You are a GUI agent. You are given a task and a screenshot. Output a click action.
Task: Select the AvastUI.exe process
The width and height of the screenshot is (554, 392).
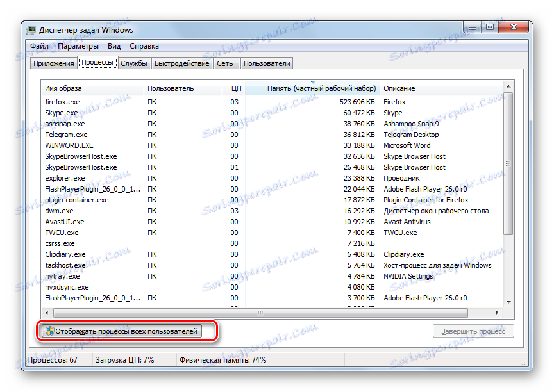(x=272, y=222)
